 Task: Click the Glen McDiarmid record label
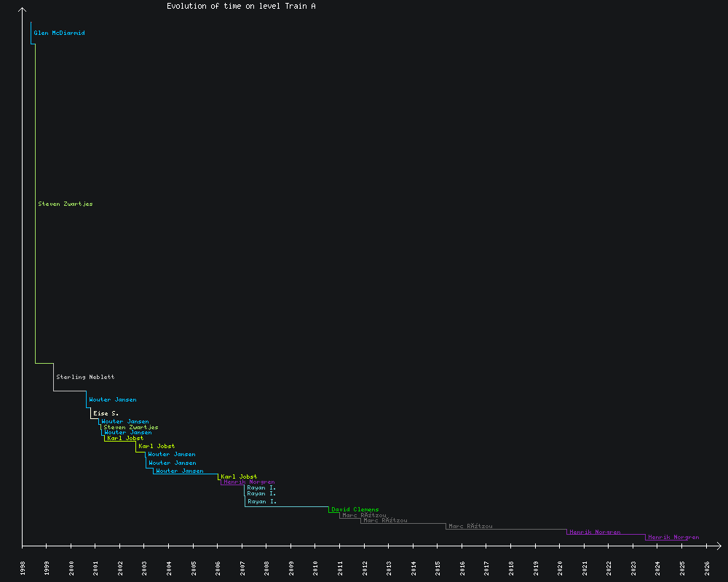point(59,33)
